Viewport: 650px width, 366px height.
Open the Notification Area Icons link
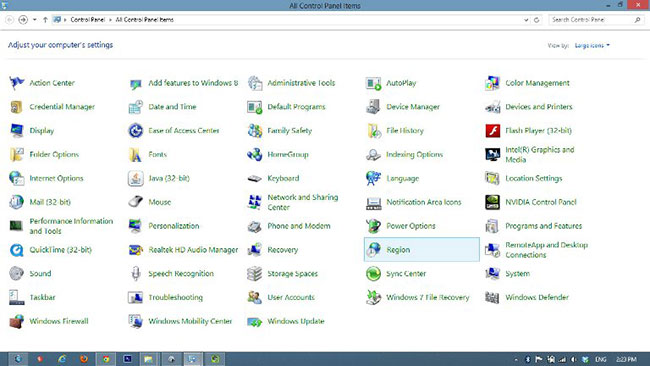[x=424, y=202]
